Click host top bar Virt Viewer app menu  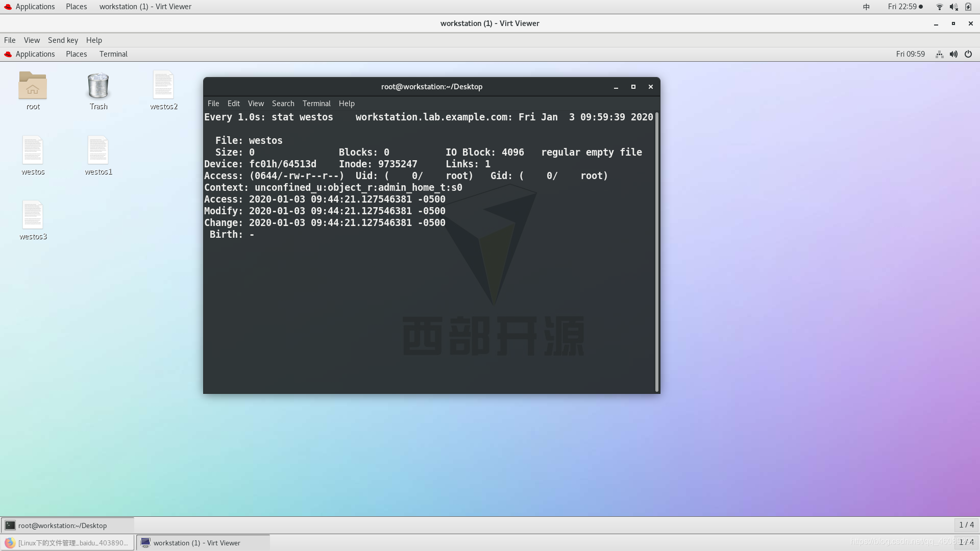tap(145, 7)
